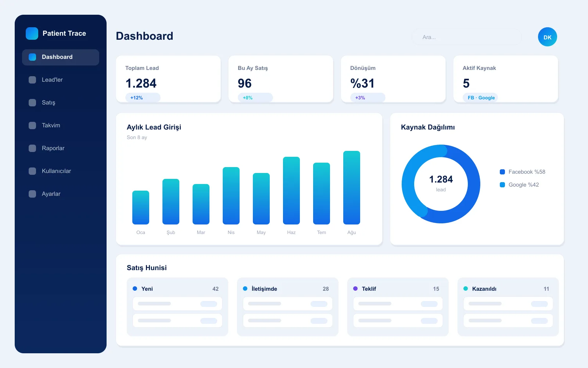The width and height of the screenshot is (588, 368).
Task: Focus the Ara search field
Action: coord(467,37)
